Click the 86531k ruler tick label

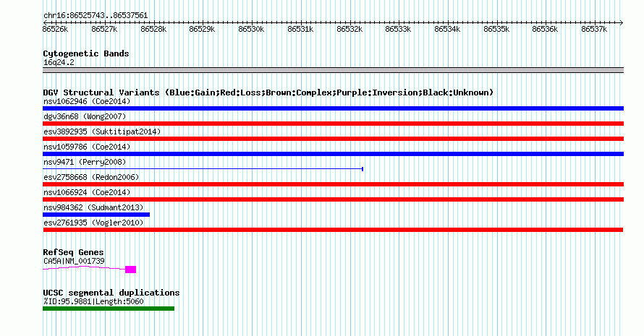[300, 29]
